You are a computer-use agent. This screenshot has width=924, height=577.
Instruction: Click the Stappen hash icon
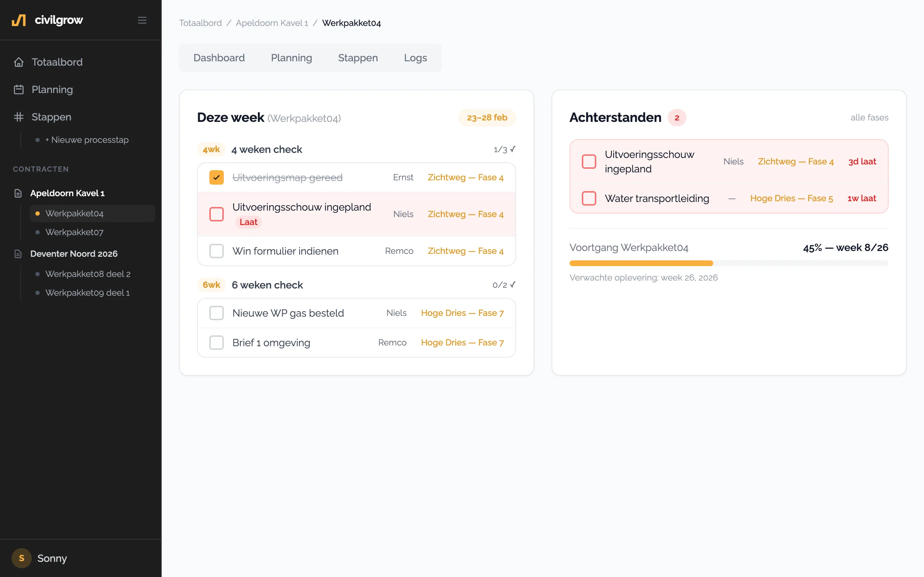pos(19,117)
